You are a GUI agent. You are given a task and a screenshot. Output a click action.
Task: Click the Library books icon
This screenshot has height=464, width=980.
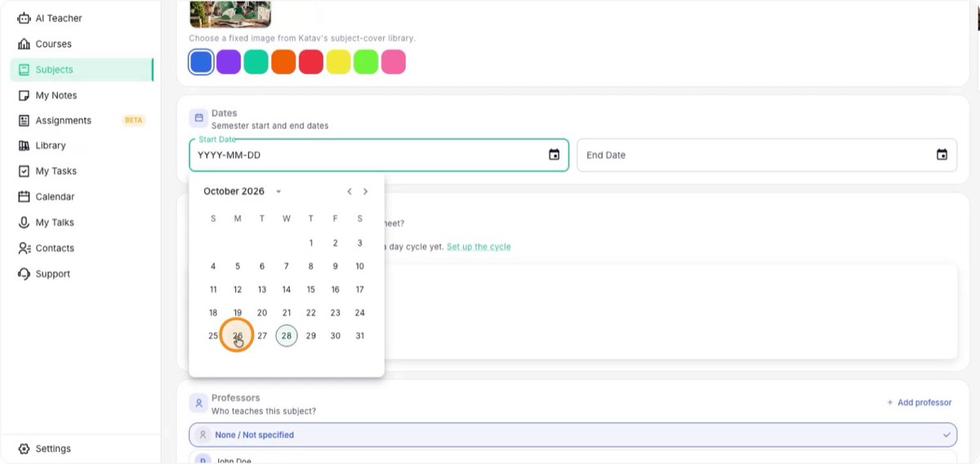pyautogui.click(x=24, y=145)
